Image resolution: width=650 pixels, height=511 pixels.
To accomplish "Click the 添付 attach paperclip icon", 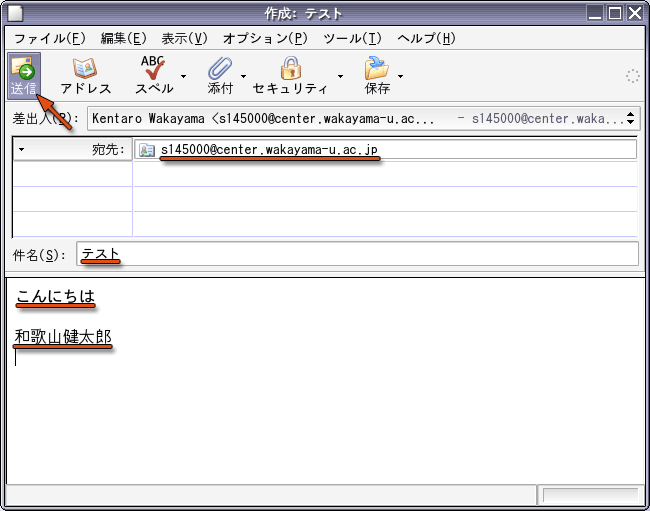I will [220, 69].
